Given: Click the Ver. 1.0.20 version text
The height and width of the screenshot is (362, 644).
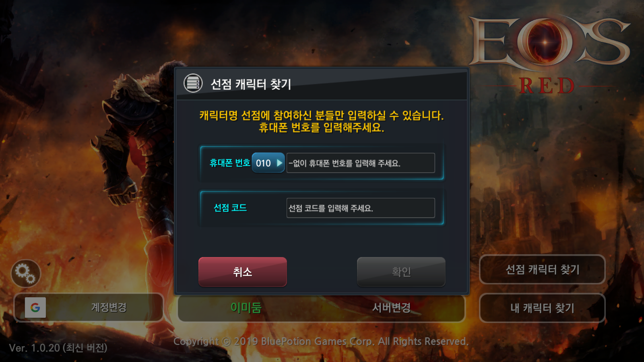Looking at the screenshot, I should coord(58,348).
